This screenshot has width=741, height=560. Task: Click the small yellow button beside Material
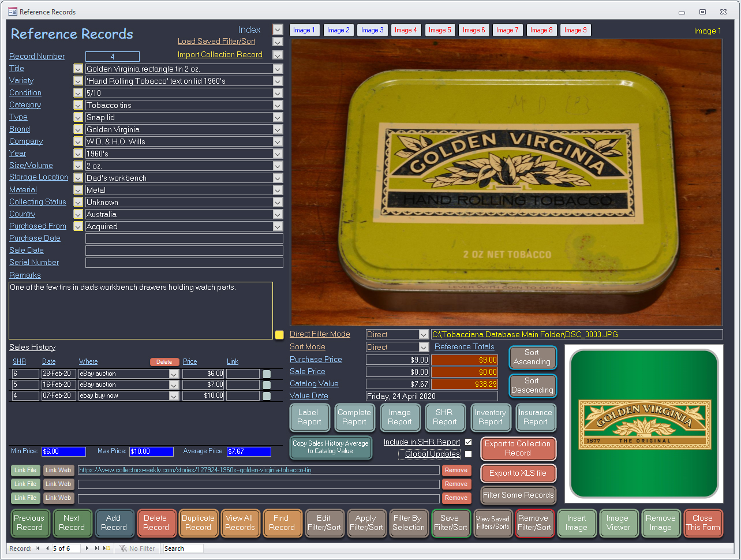click(x=78, y=190)
